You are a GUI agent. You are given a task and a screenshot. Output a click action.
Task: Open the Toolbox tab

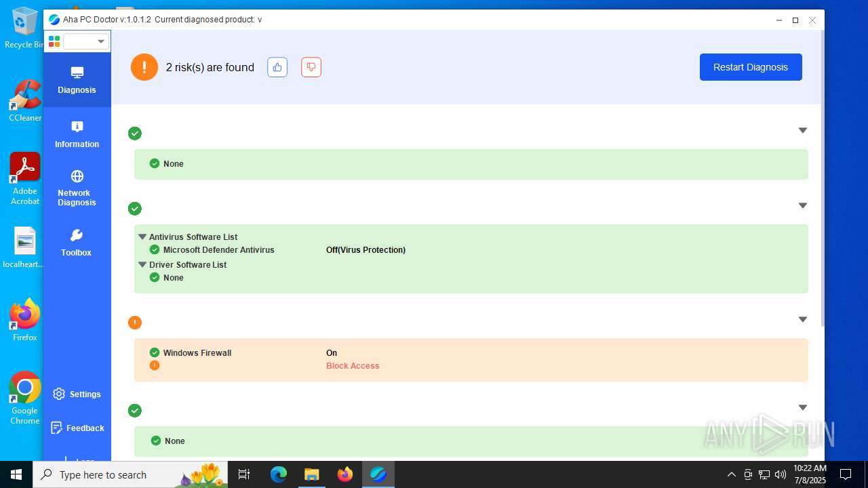77,243
